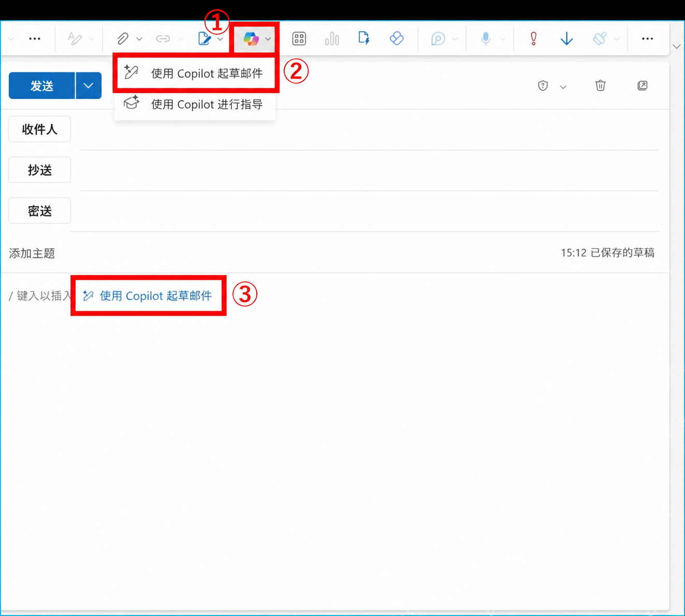685x616 pixels.
Task: Click the paperclip attach file icon
Action: (123, 38)
